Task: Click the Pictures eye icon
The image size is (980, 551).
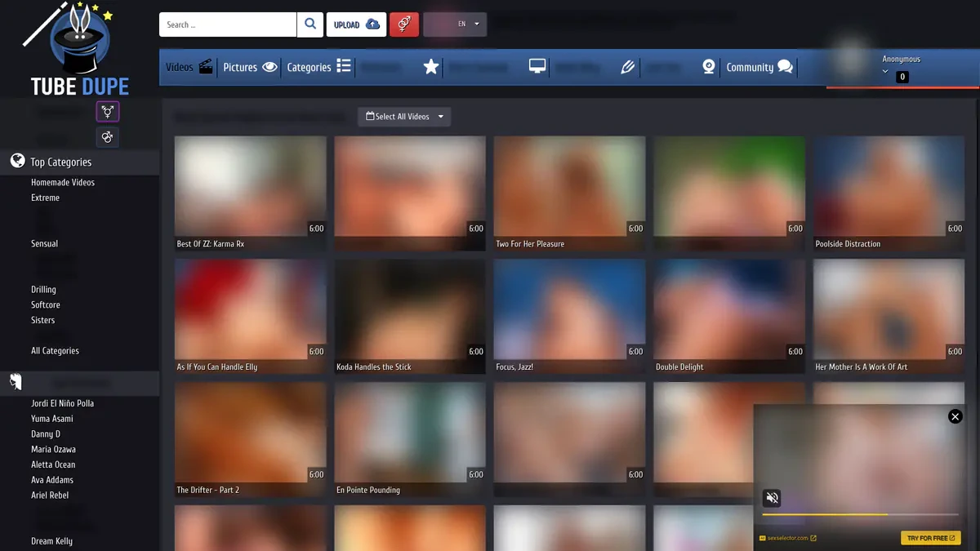Action: pyautogui.click(x=270, y=67)
